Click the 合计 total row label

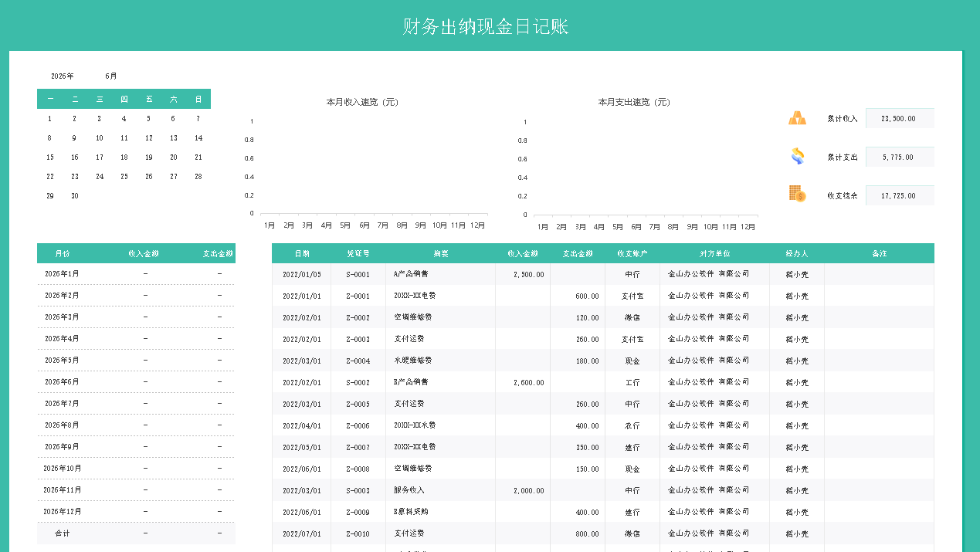(x=62, y=533)
